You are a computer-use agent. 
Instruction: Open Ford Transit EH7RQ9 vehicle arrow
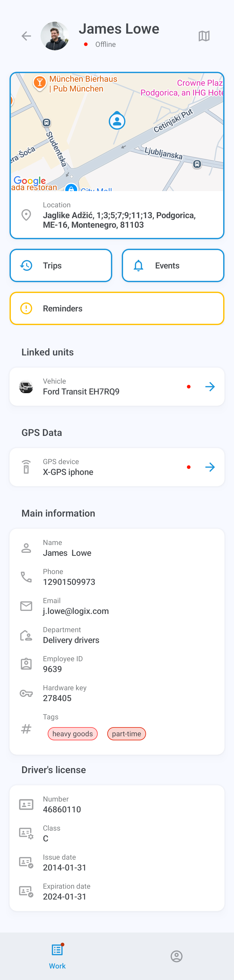coord(210,387)
